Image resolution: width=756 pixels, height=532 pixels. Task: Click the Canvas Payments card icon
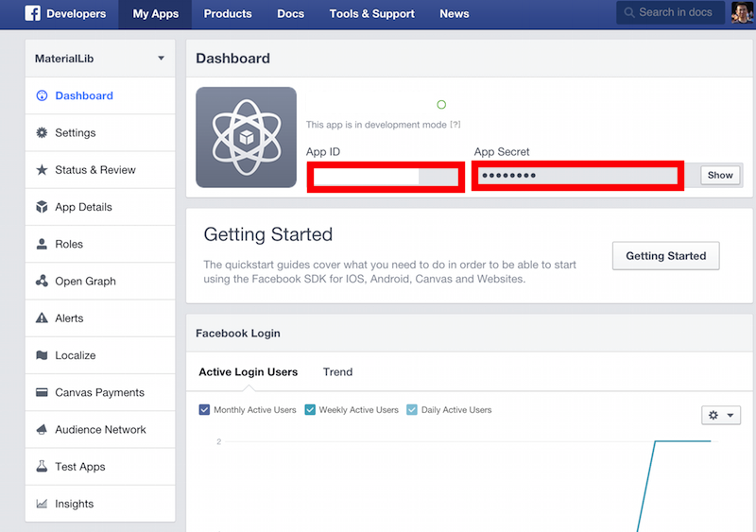coord(42,392)
